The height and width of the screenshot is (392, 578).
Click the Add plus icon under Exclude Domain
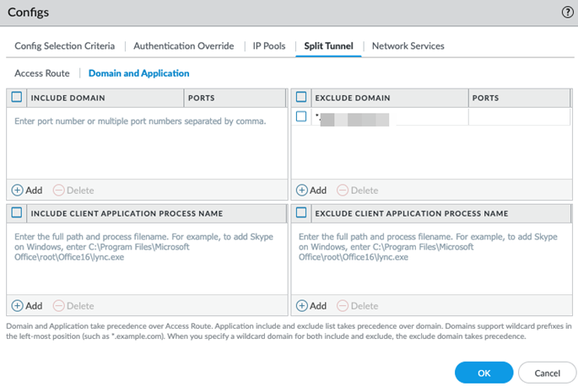301,191
